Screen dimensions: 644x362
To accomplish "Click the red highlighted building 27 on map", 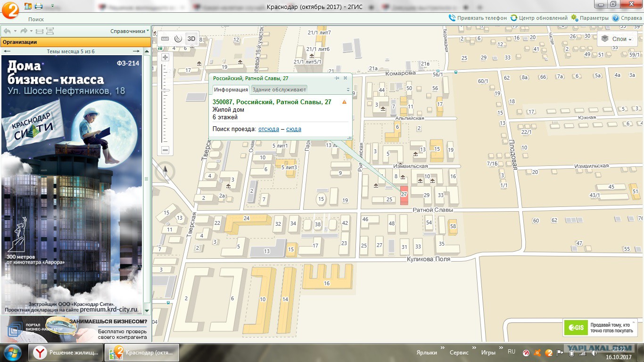I will pyautogui.click(x=404, y=195).
